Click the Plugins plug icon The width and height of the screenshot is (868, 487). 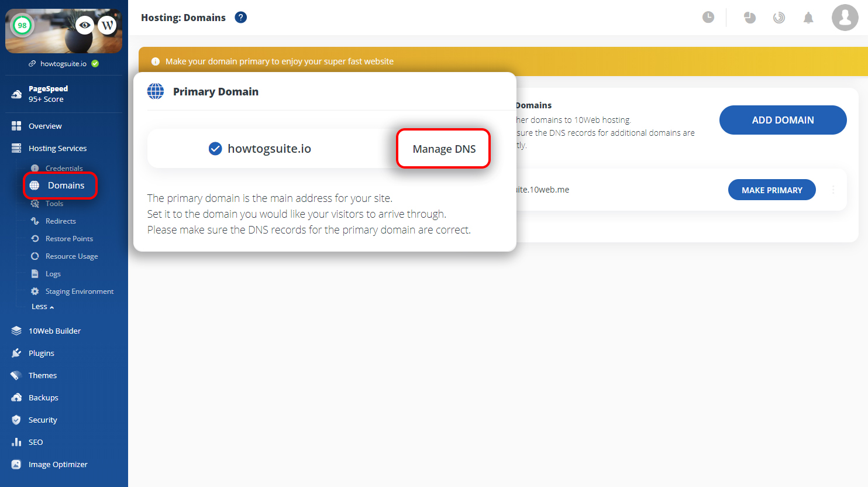tap(16, 353)
